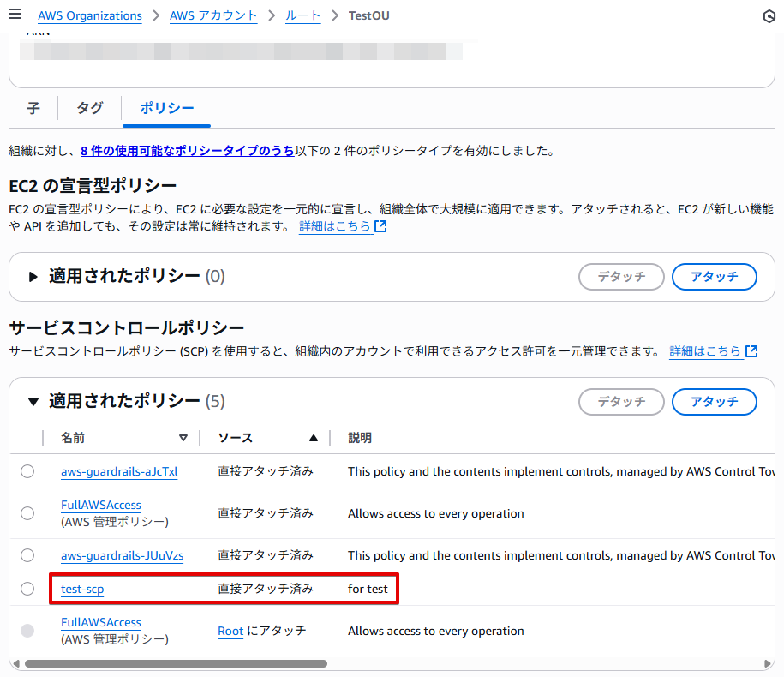Click the 説明 column header
This screenshot has width=784, height=677.
pyautogui.click(x=360, y=438)
